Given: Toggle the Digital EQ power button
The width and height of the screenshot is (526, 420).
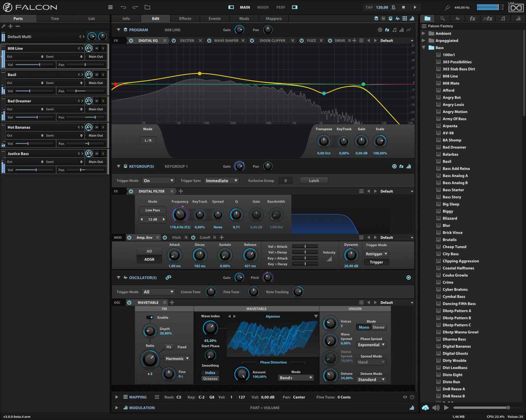Looking at the screenshot, I should pyautogui.click(x=131, y=41).
